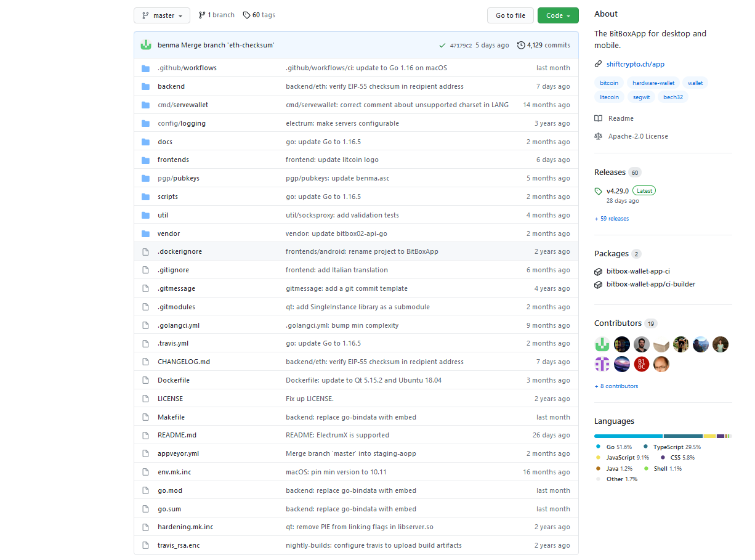Click the teal TypeScript segment of language bar
This screenshot has height=560, width=755.
pos(684,436)
